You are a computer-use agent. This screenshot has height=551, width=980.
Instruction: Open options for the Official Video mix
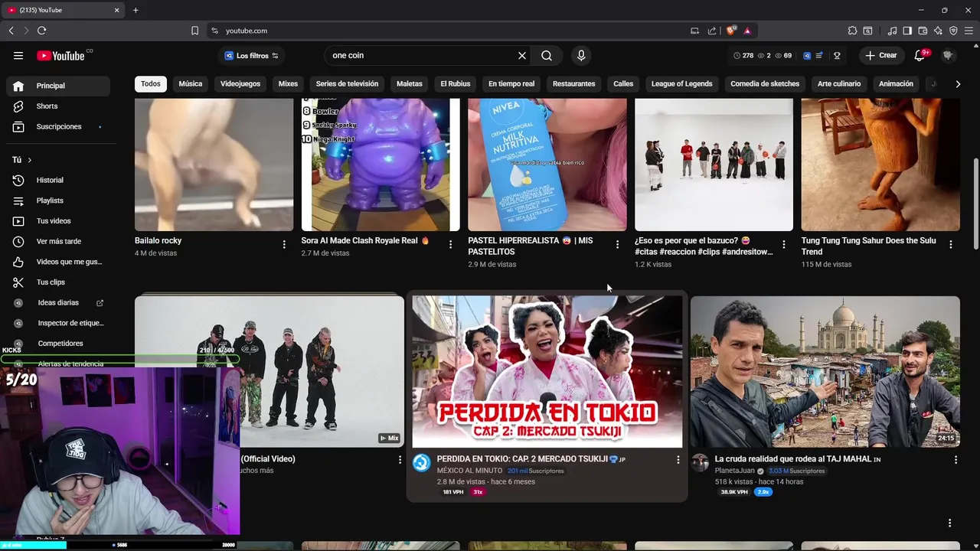pyautogui.click(x=400, y=460)
